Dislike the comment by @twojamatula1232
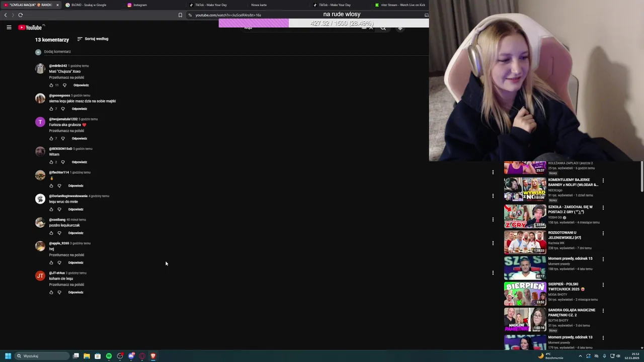 coord(63,138)
